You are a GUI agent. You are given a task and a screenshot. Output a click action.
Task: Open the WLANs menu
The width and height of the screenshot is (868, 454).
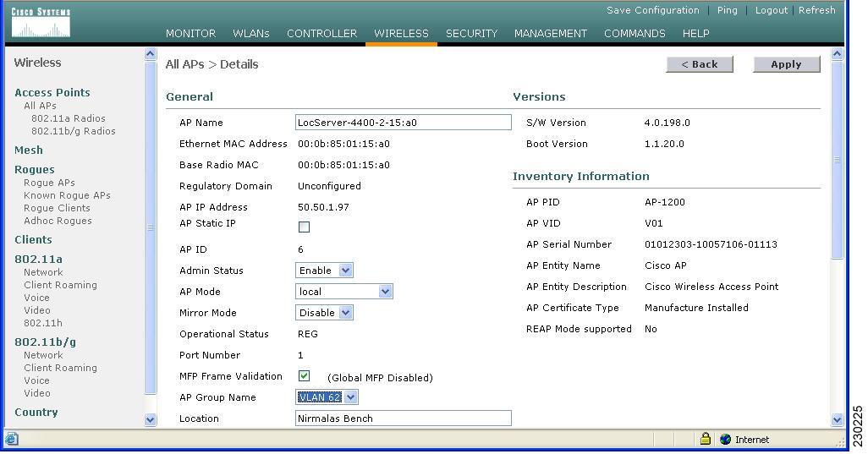click(250, 34)
